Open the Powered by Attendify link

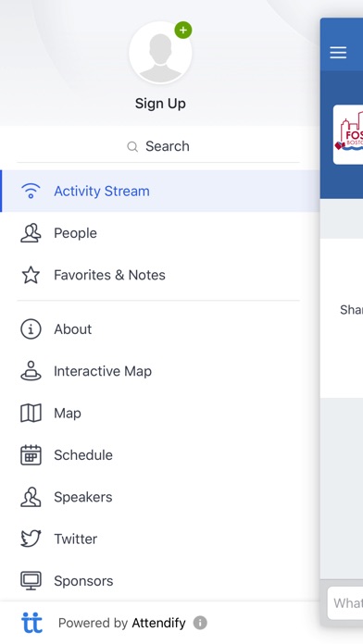[x=121, y=623]
